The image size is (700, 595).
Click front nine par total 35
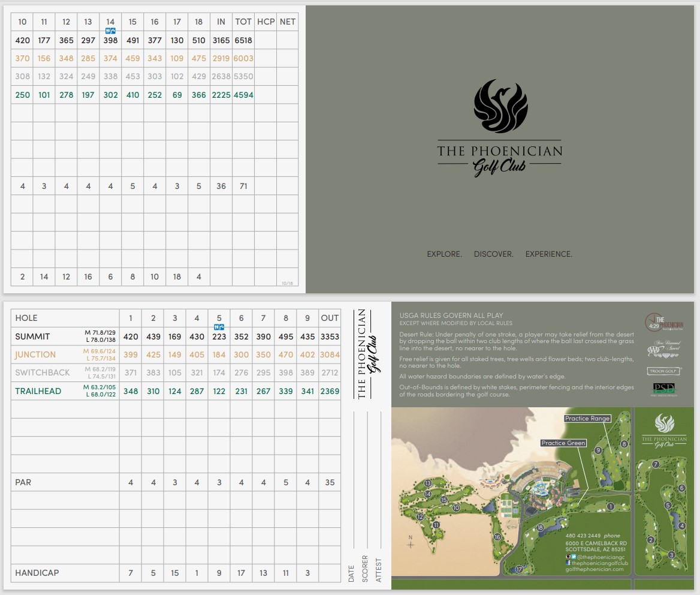point(330,482)
